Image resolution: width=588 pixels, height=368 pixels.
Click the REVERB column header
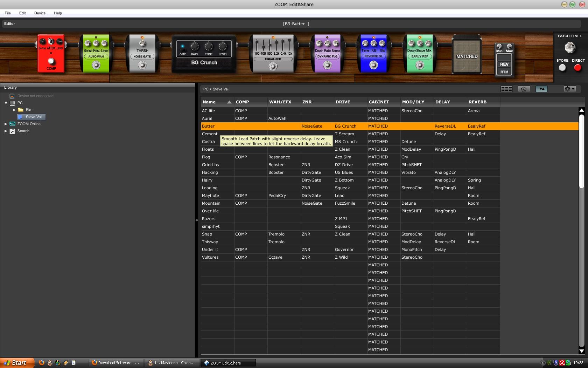[x=483, y=102]
